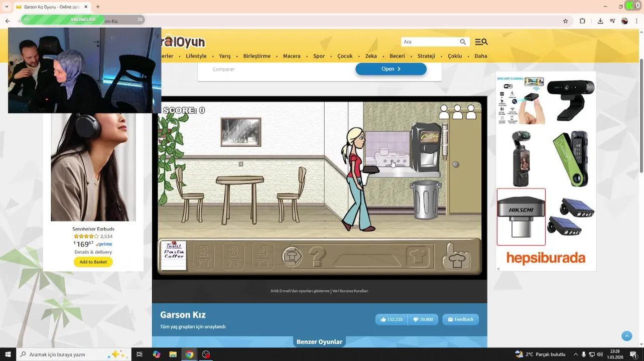Open the Spor category
The image size is (644, 361).
(x=319, y=56)
